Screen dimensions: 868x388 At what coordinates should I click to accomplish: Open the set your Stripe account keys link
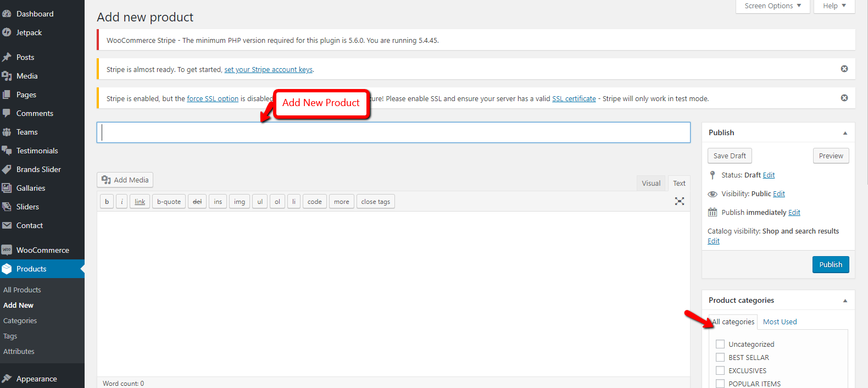(269, 69)
